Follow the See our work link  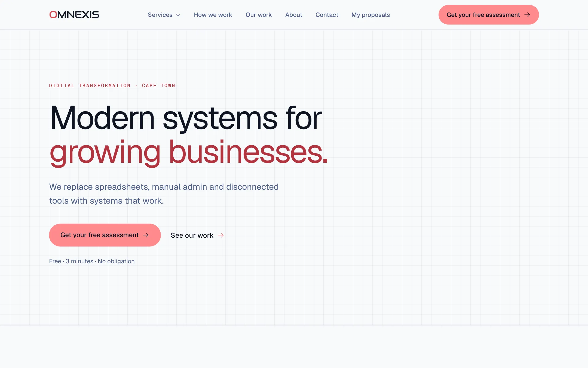point(197,235)
